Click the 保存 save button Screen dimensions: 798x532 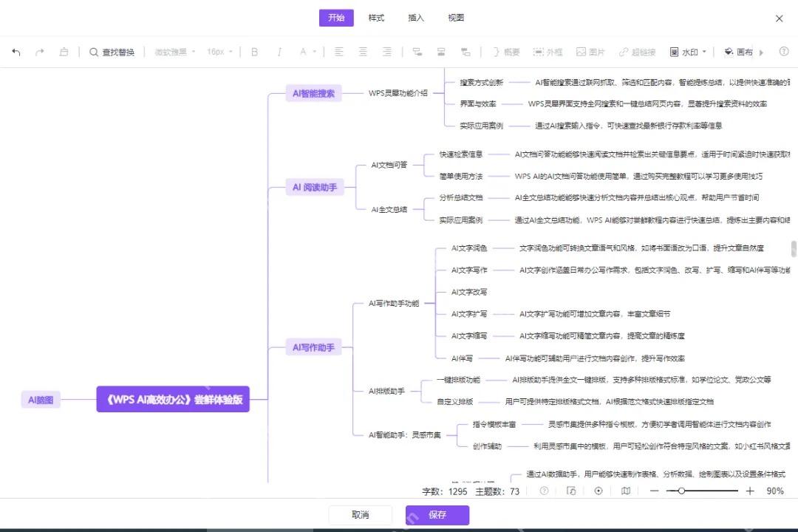(x=437, y=515)
